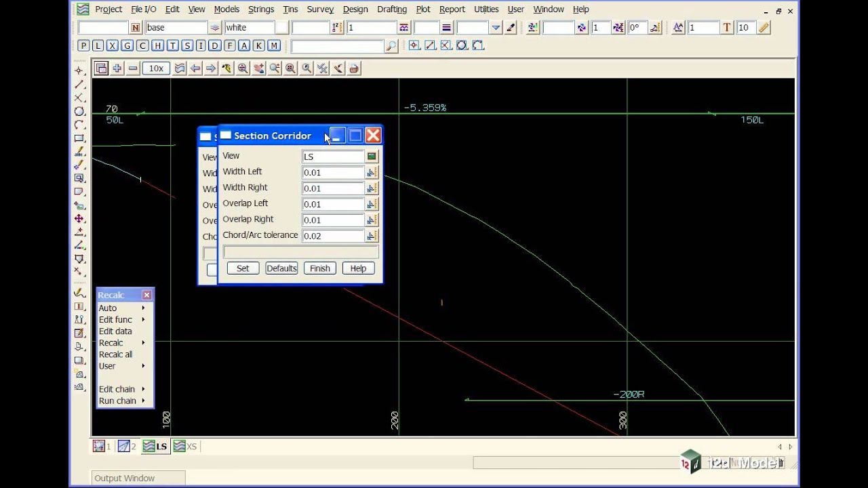Click Recalc all in Recalc panel

[115, 354]
